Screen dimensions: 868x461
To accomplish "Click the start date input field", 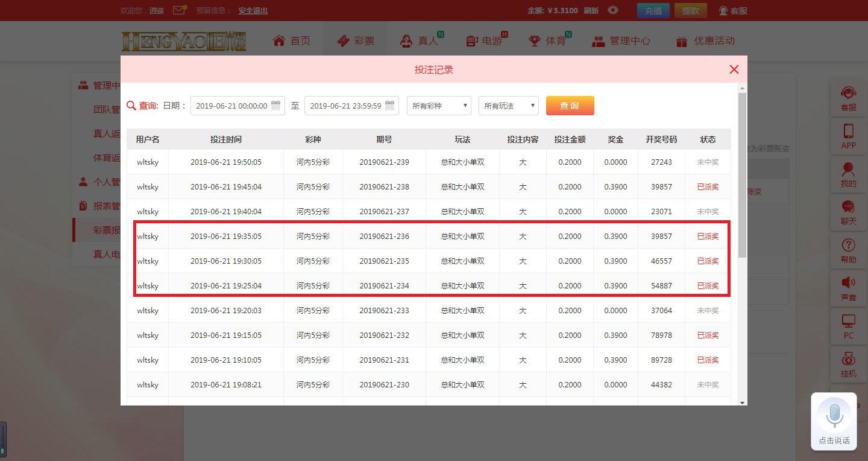I will (x=231, y=106).
